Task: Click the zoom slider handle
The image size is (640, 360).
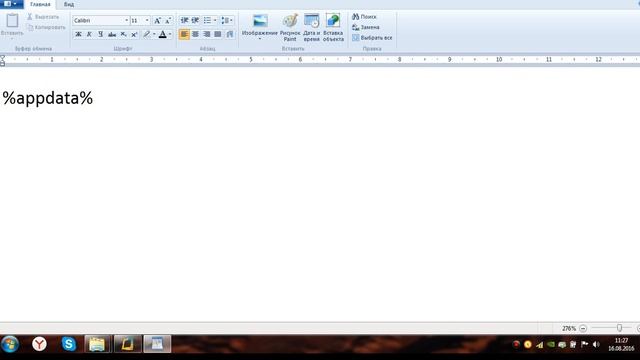Action: [619, 328]
